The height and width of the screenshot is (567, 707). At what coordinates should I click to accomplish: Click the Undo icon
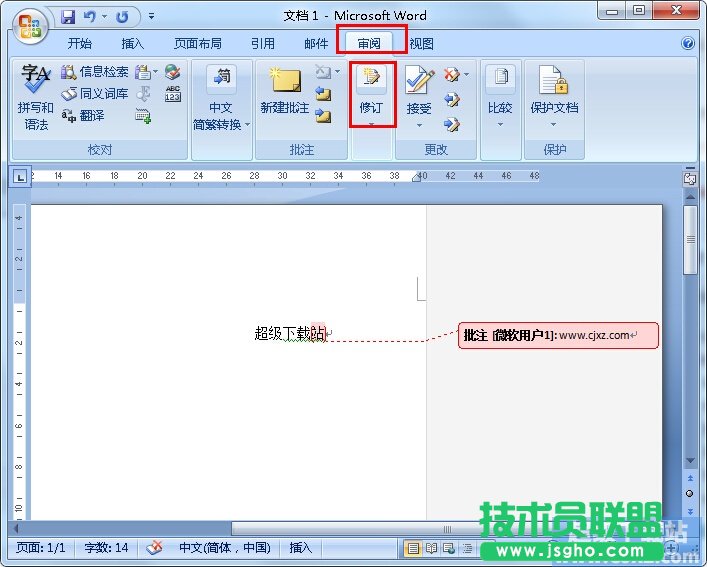point(89,17)
